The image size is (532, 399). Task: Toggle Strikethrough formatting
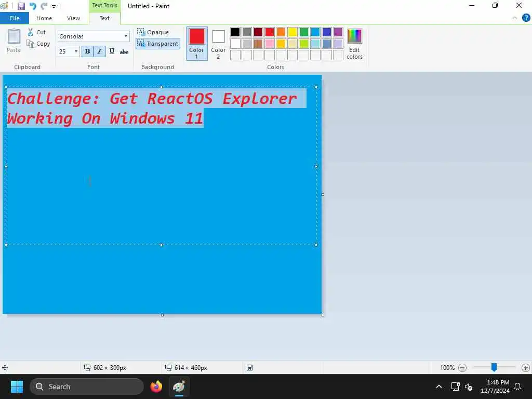tap(124, 51)
